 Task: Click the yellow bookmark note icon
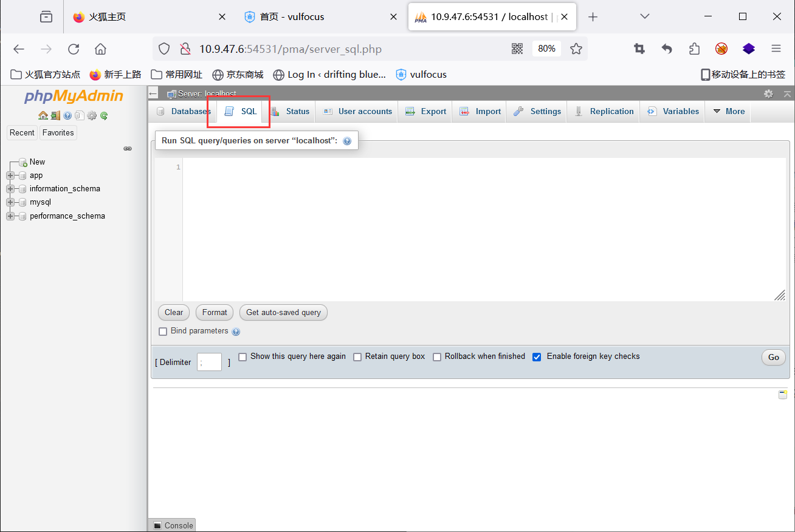point(783,394)
